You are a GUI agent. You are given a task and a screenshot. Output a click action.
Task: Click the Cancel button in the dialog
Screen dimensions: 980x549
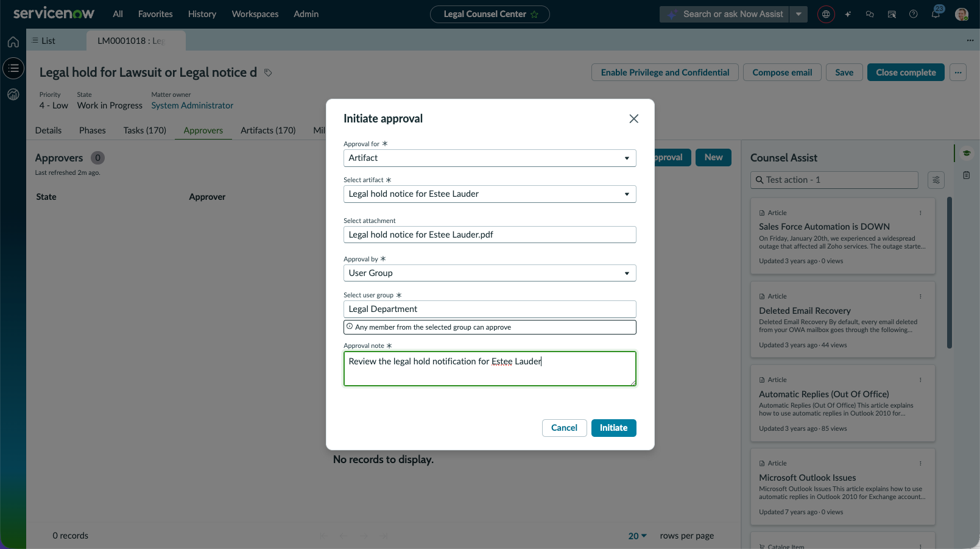click(564, 428)
